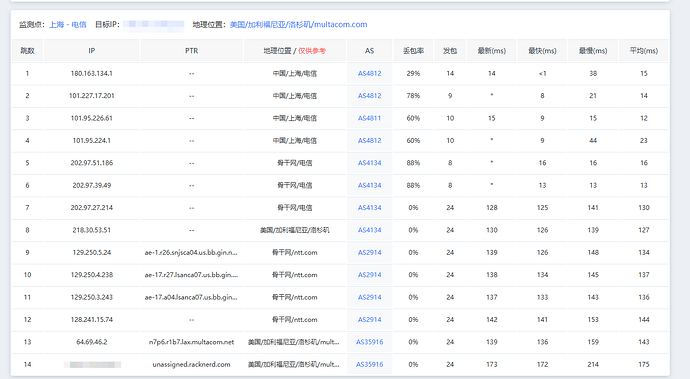Viewport: 690px width, 379px height.
Task: Click the 发包 column header
Action: pos(450,51)
